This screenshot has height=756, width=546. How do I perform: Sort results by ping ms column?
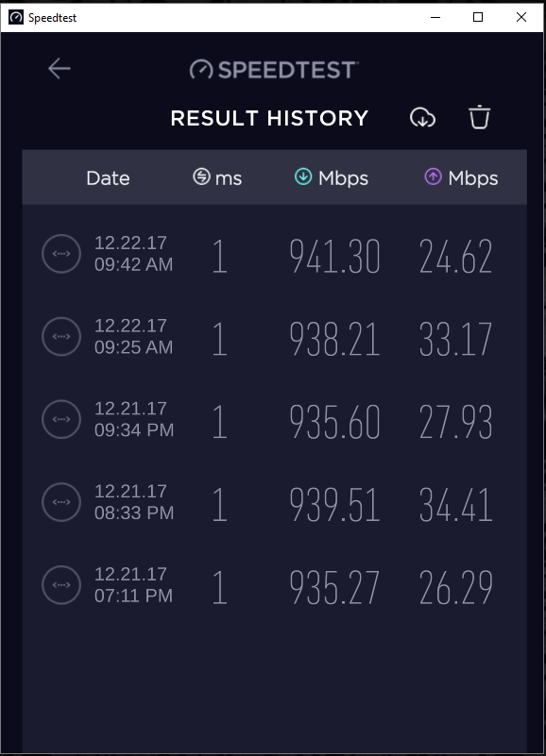click(x=217, y=178)
